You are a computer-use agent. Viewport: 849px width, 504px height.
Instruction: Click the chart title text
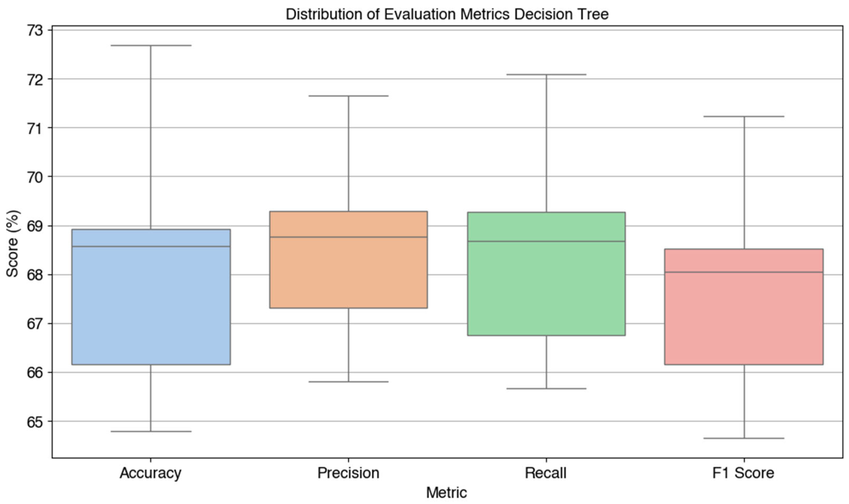[x=447, y=14]
